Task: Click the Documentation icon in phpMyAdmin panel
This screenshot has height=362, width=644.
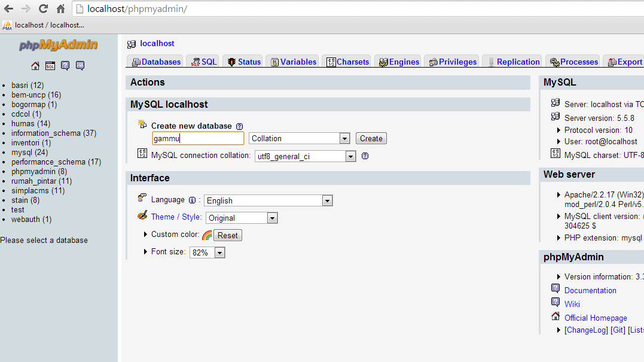Action: tap(556, 288)
